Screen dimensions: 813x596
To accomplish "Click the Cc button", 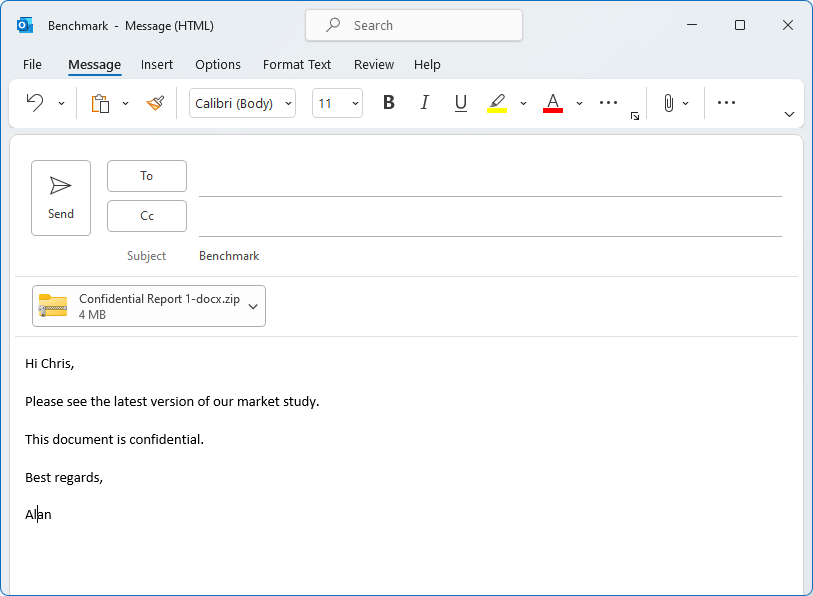I will point(147,216).
